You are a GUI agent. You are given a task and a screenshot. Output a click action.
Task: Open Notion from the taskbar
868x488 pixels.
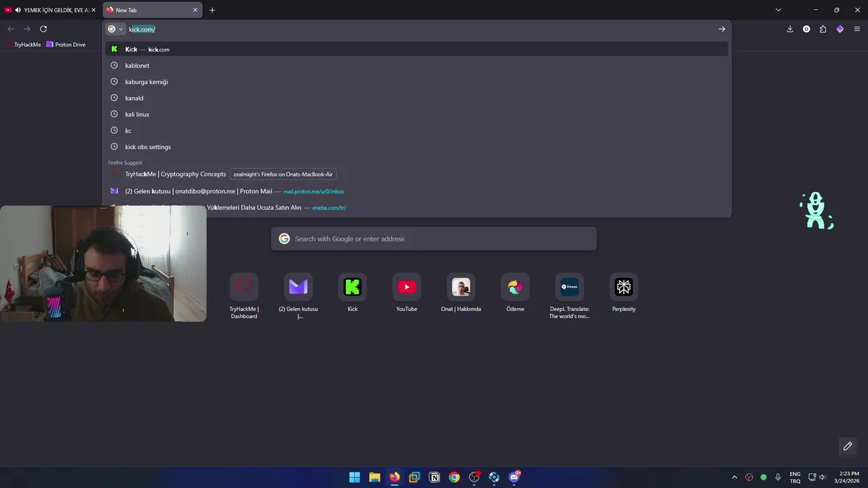pos(435,477)
